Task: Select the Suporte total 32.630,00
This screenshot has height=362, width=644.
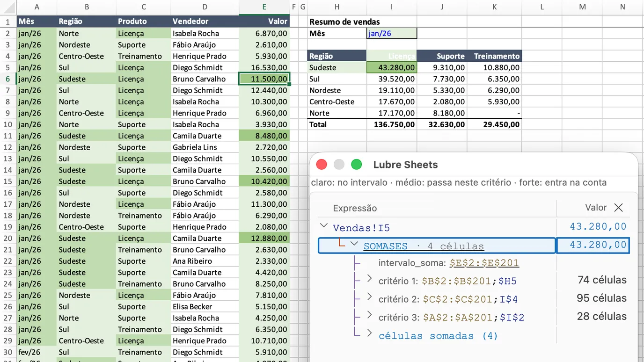Action: point(442,124)
